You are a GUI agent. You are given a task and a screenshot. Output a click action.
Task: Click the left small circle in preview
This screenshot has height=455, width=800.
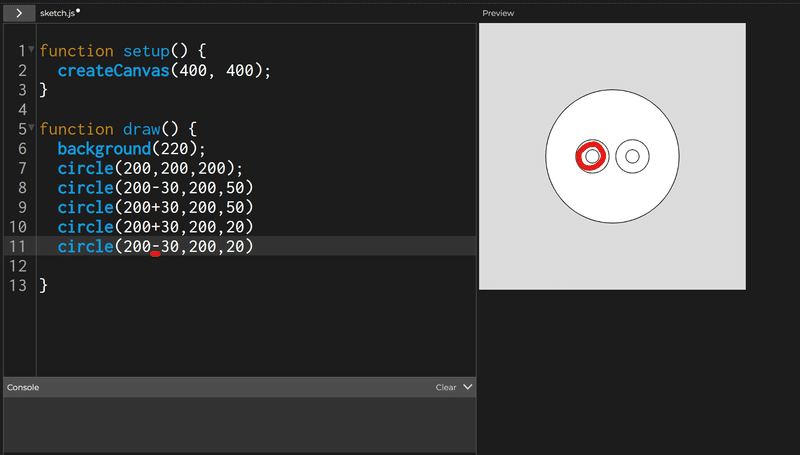tap(592, 156)
